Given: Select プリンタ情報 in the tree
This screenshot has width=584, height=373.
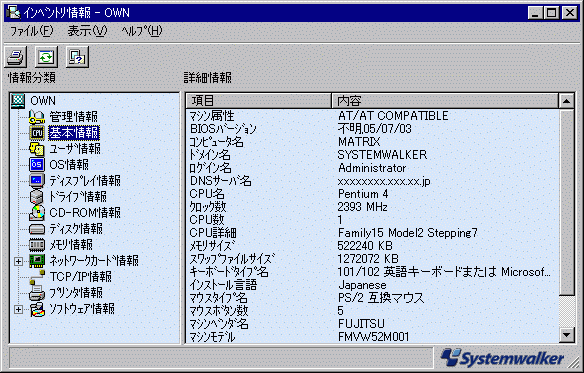Looking at the screenshot, I should click(76, 293).
